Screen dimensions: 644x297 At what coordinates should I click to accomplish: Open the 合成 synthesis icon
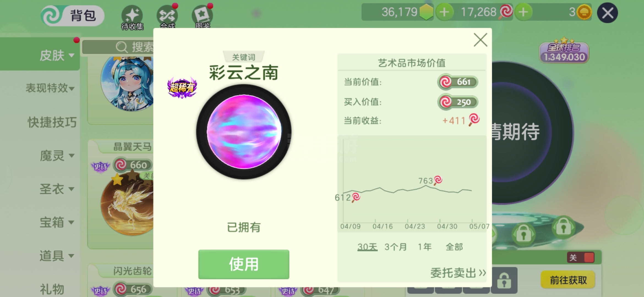point(167,16)
